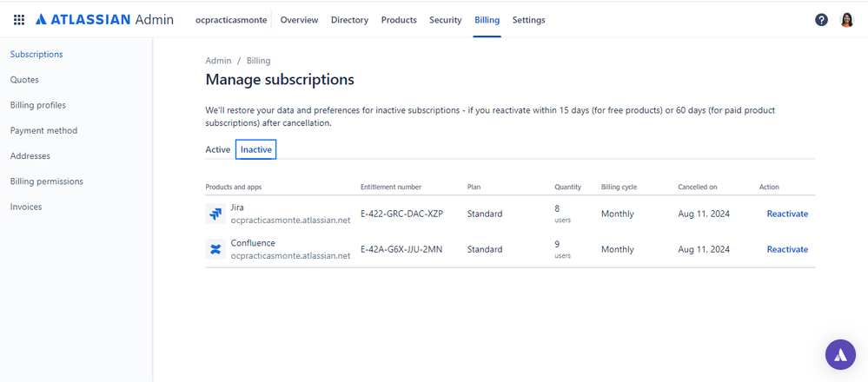Click entitlement number E-422-GRC-DAC-XZP
868x382 pixels.
pos(402,214)
